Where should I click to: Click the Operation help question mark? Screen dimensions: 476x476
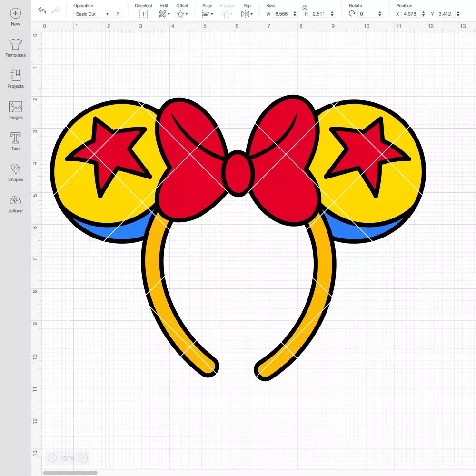coord(118,14)
